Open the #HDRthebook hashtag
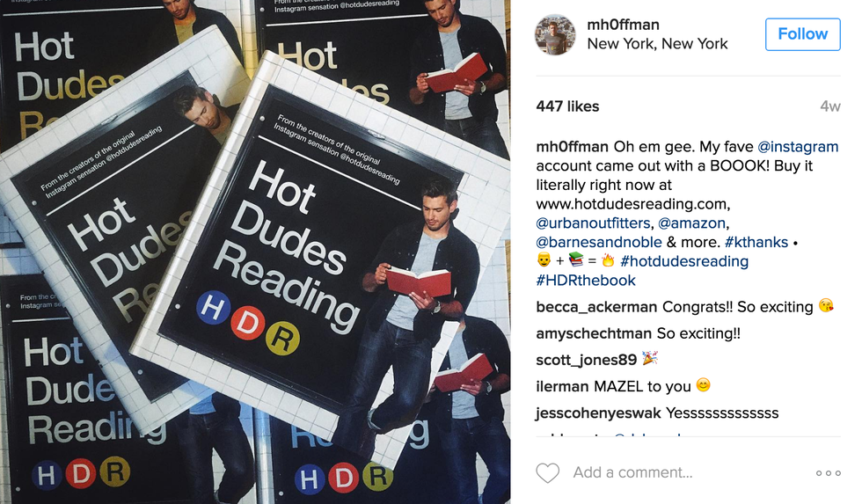862x504 pixels. click(x=586, y=281)
